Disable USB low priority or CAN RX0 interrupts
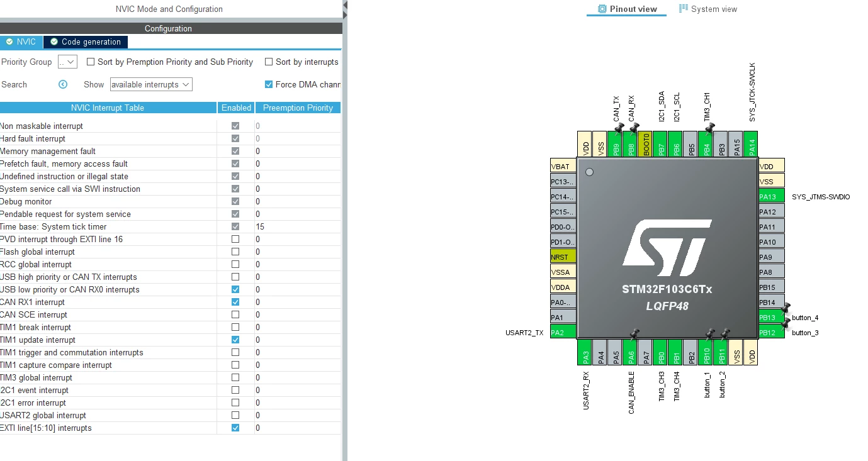868x461 pixels. click(235, 289)
